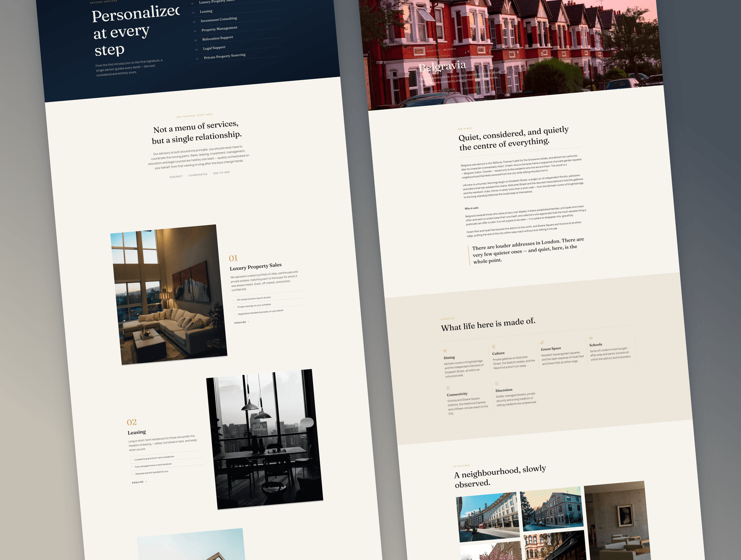
Task: Click the Belgravia hero title
Action: pos(443,66)
